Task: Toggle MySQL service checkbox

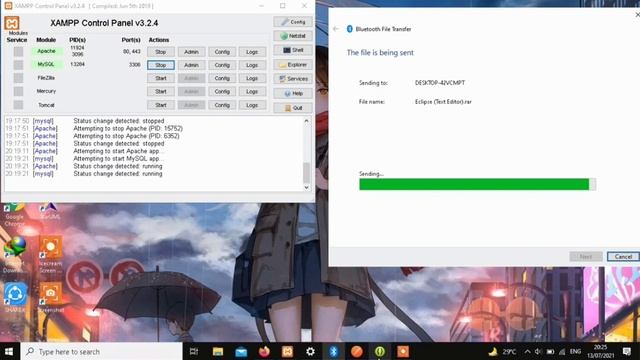Action: coord(18,65)
